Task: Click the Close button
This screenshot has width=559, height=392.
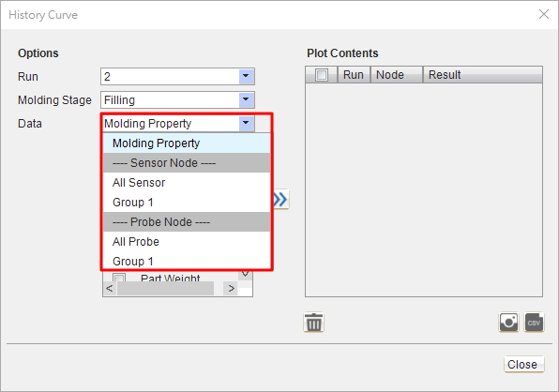Action: click(x=523, y=364)
